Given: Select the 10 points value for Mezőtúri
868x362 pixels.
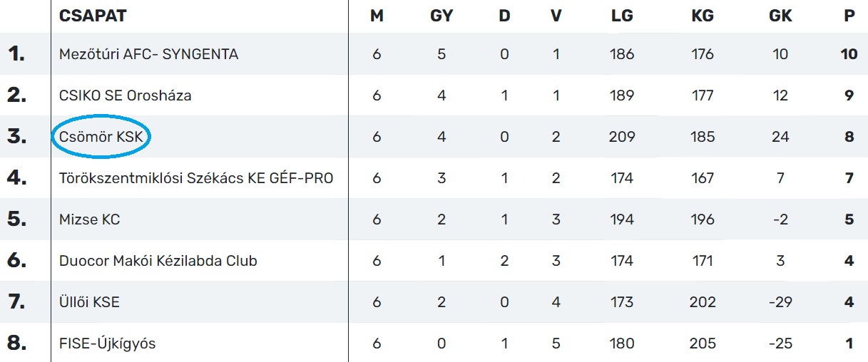Looking at the screenshot, I should tap(849, 54).
